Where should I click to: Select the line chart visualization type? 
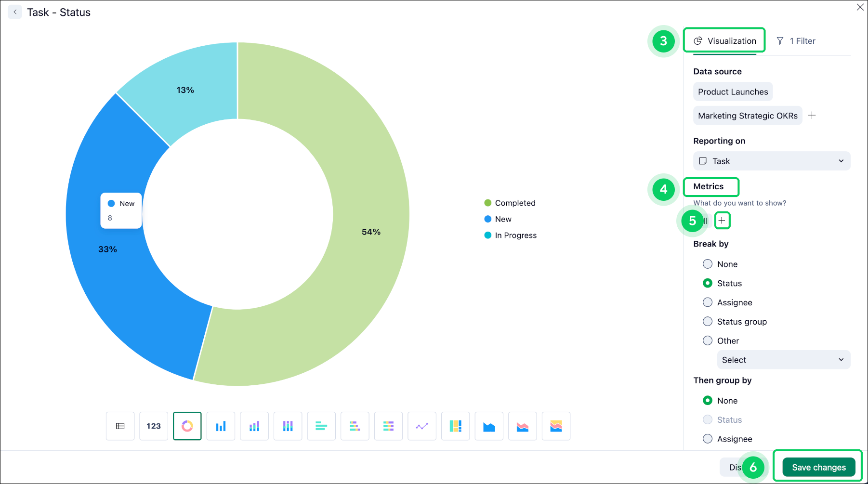point(422,426)
